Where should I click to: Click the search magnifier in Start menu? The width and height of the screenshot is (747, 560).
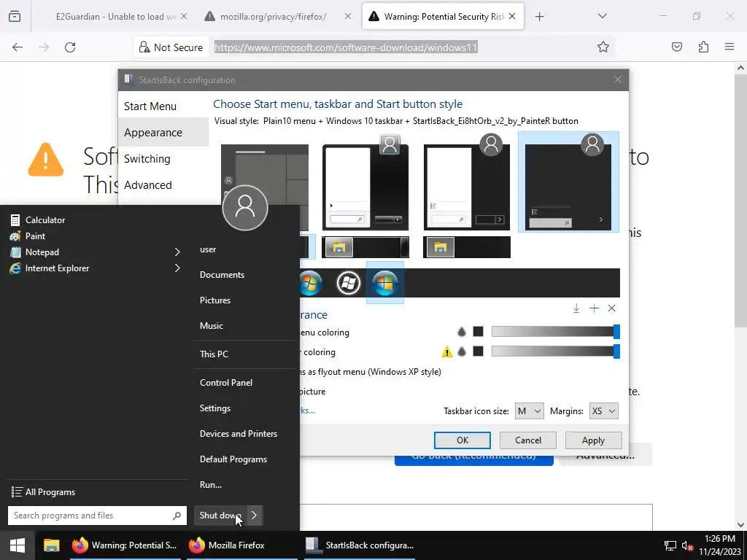pos(177,516)
